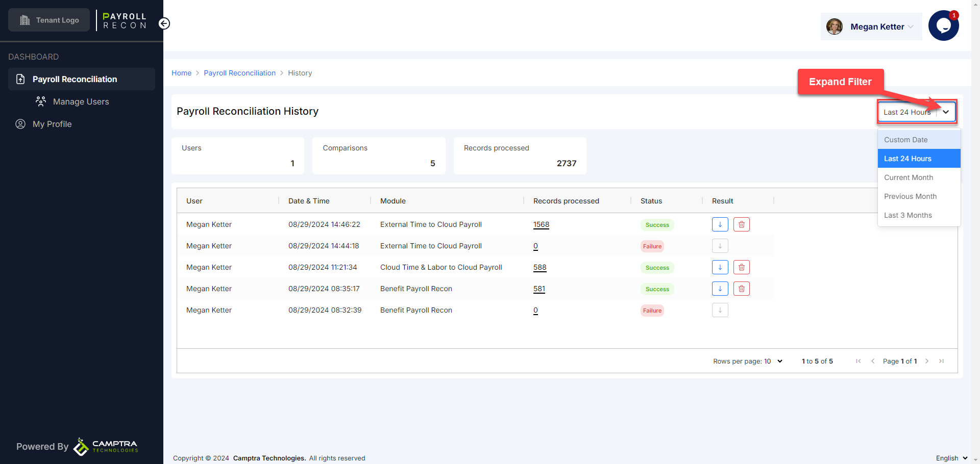This screenshot has width=980, height=464.
Task: Go to previous page of results
Action: click(873, 361)
